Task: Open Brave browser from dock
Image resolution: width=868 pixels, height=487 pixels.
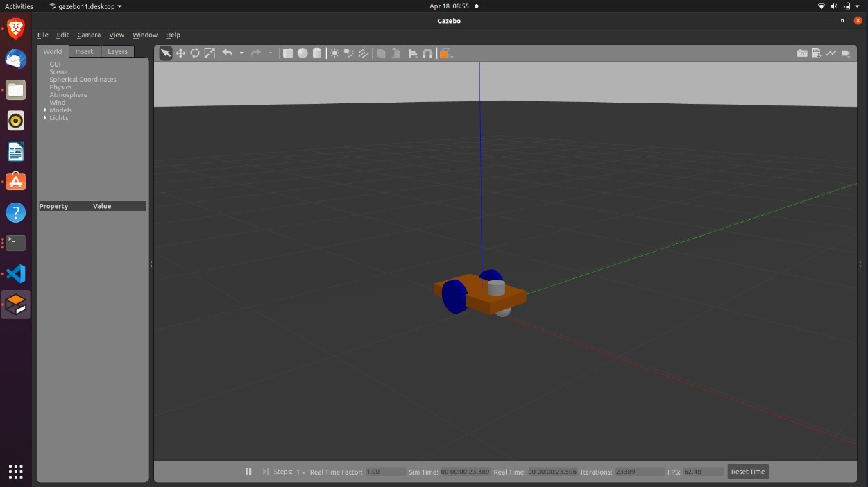Action: [16, 29]
